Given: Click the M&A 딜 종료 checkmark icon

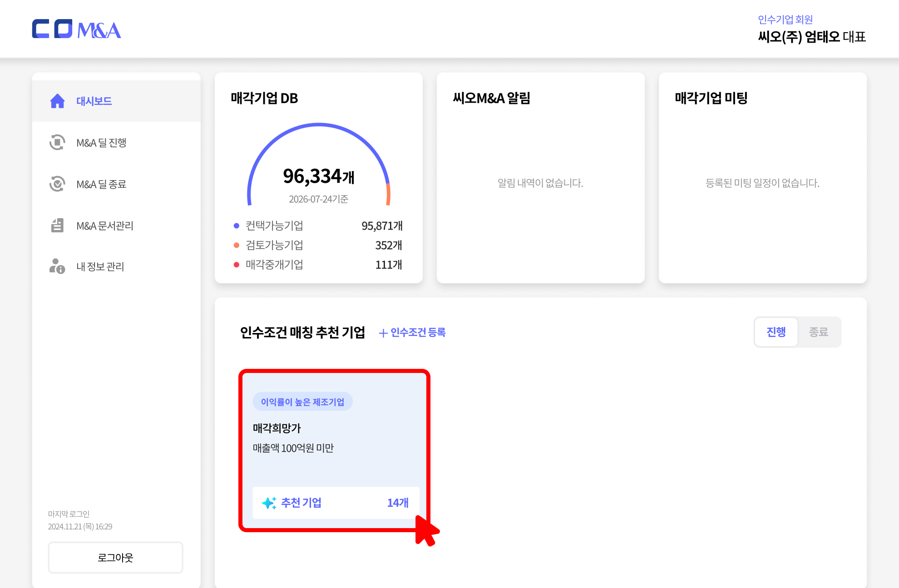Looking at the screenshot, I should click(57, 184).
